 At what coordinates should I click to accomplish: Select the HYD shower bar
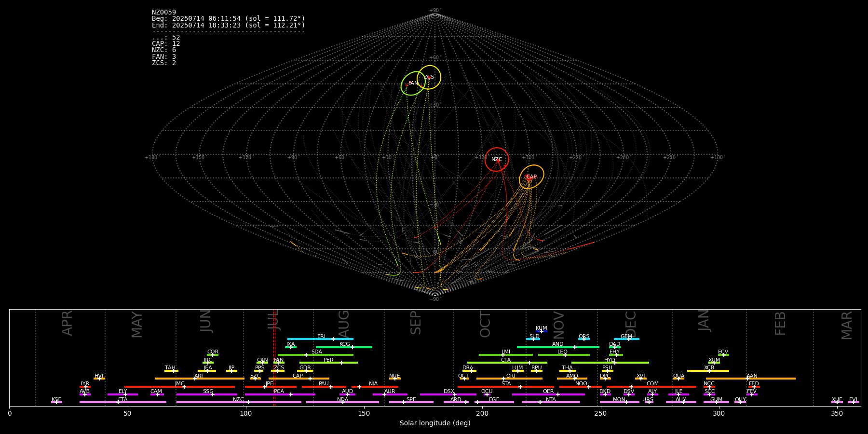[x=610, y=363]
